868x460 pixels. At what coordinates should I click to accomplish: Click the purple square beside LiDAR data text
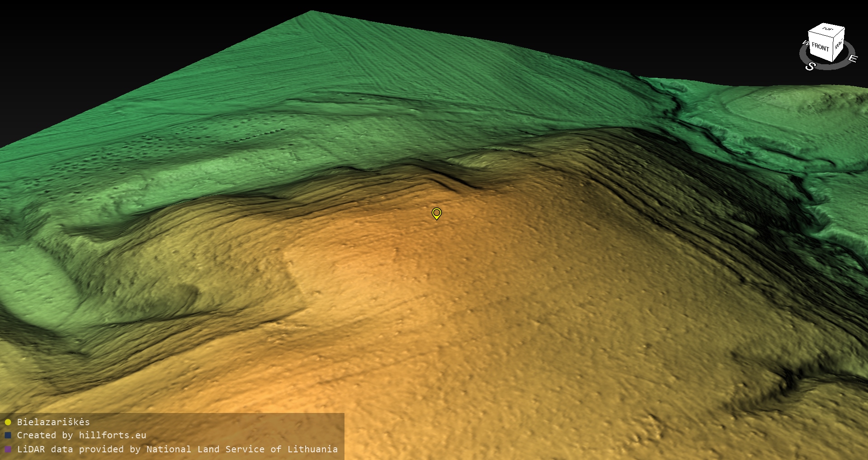[x=8, y=449]
